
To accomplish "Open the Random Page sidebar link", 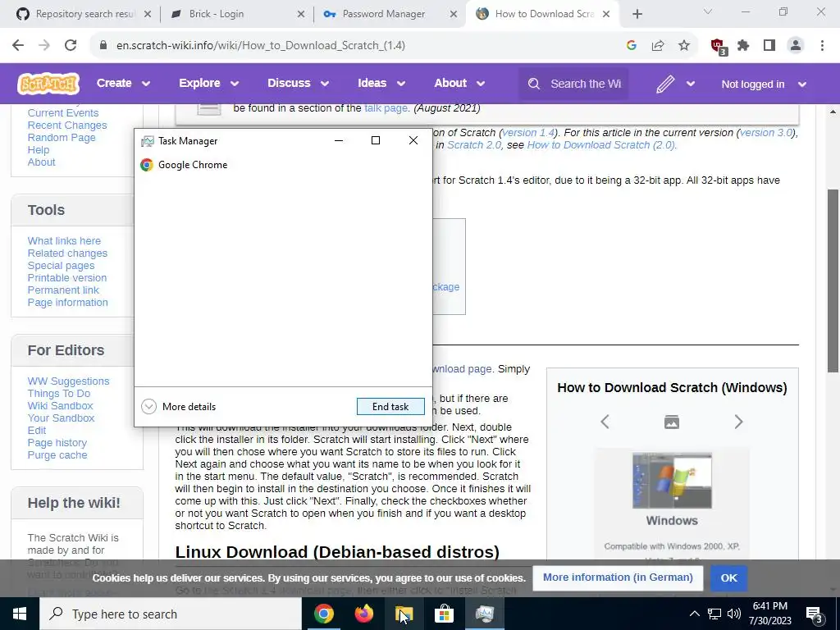I will click(62, 138).
